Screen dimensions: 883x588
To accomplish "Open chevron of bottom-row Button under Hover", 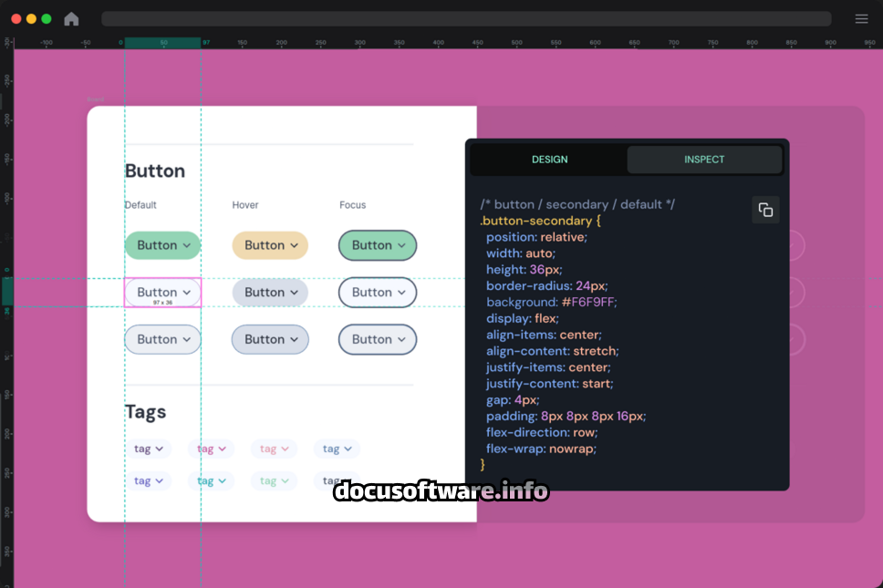I will (x=294, y=340).
